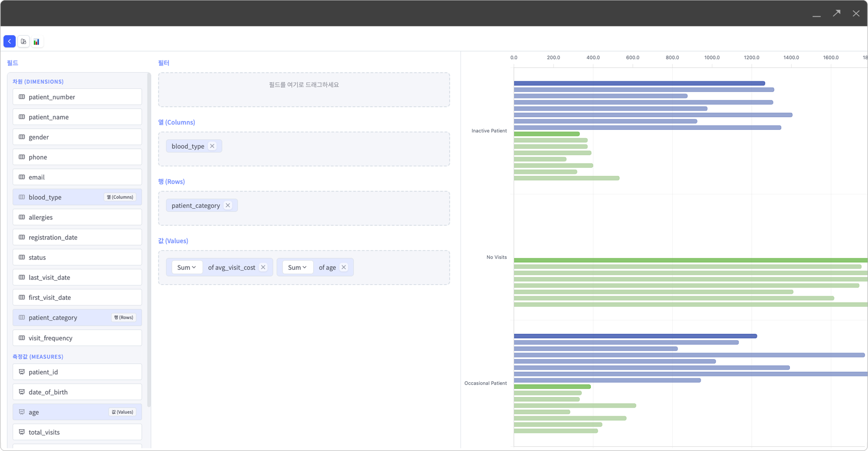Click the filter drop zone area
868x451 pixels.
pyautogui.click(x=304, y=90)
